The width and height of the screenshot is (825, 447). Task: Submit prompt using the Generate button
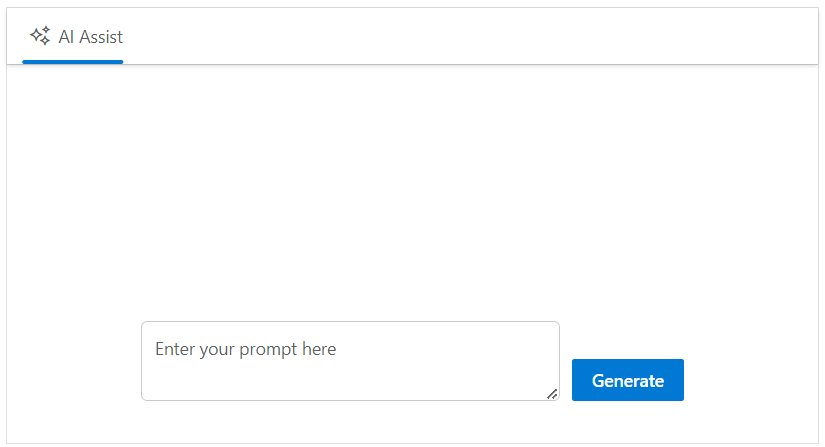coord(627,380)
